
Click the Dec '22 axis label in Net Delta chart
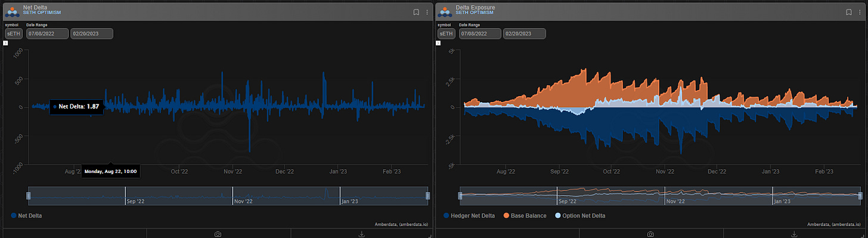pyautogui.click(x=285, y=171)
